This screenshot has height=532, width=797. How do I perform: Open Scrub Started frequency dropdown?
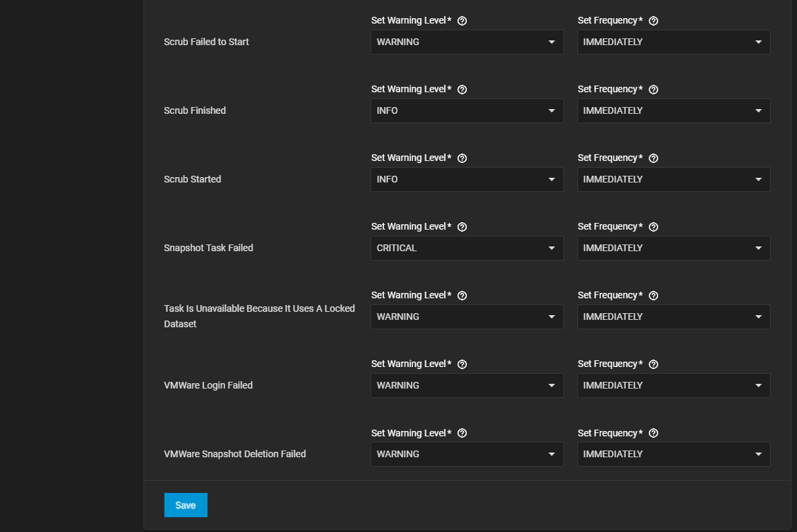click(x=674, y=179)
